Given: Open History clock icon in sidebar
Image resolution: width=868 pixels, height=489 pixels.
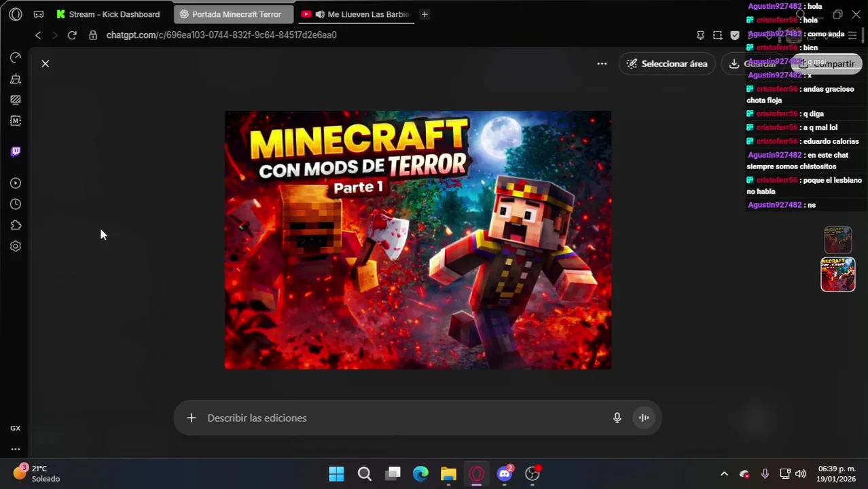Looking at the screenshot, I should [x=16, y=204].
